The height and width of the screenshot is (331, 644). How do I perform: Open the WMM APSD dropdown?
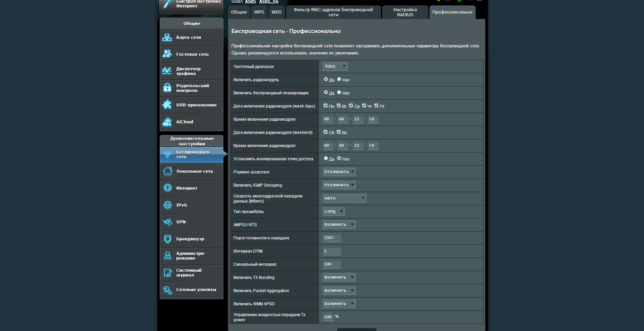(x=339, y=304)
